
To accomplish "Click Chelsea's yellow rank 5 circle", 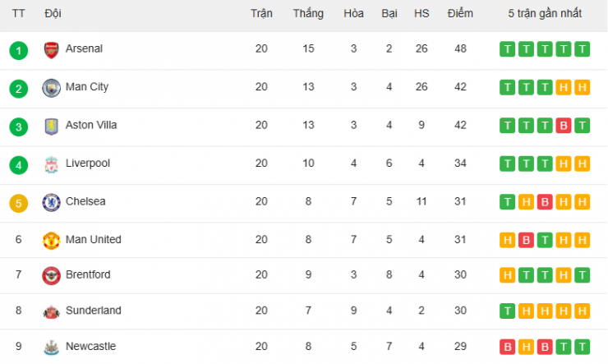I will 19,202.
